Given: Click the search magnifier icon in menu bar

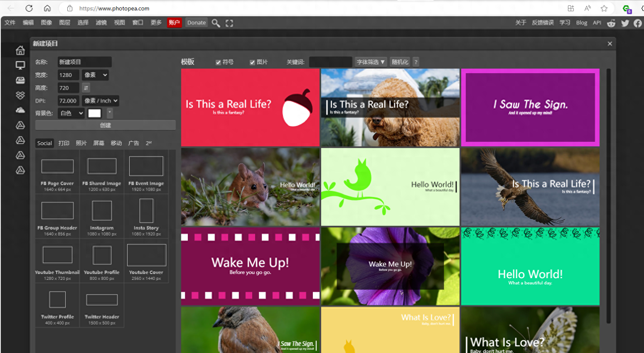Looking at the screenshot, I should 216,23.
